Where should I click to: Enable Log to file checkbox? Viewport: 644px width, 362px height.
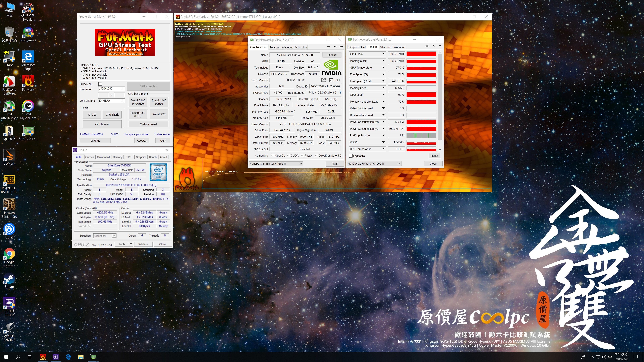(x=351, y=156)
